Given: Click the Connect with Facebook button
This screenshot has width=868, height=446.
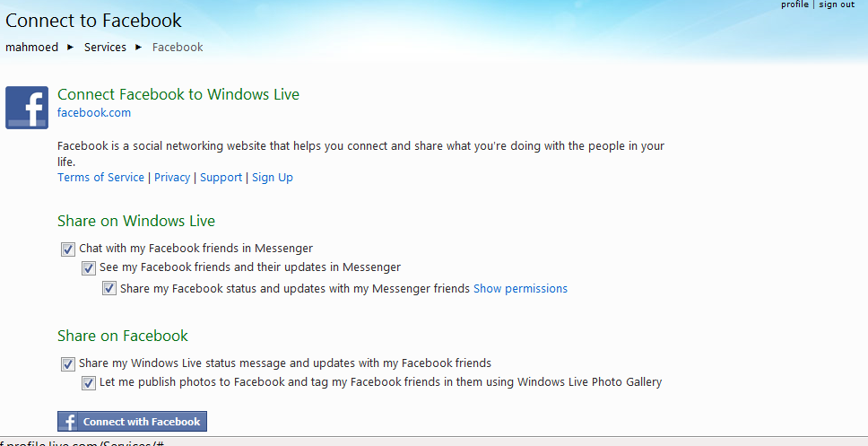Looking at the screenshot, I should (133, 422).
